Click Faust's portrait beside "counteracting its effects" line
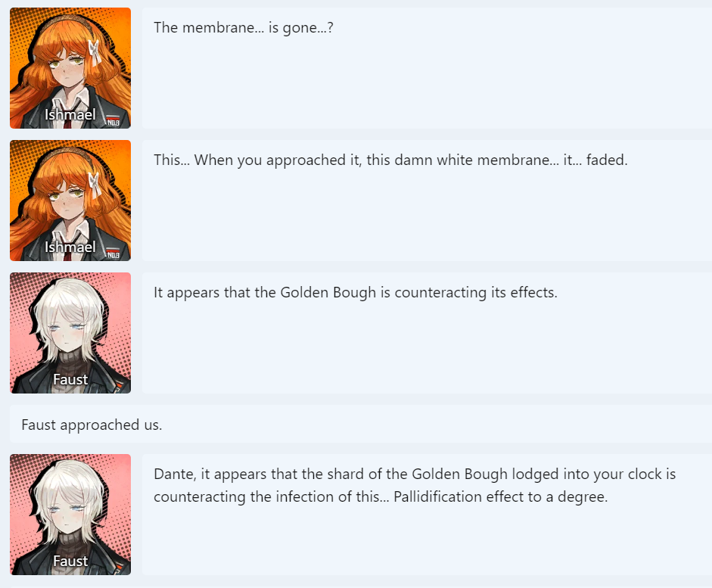This screenshot has width=712, height=588. tap(70, 333)
